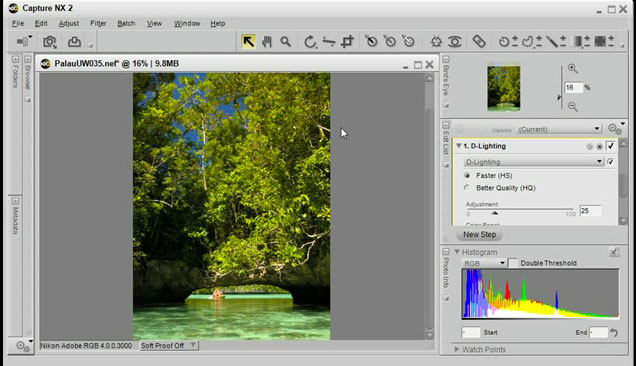Toggle the 1. D-Lighting step checkbox

[610, 146]
